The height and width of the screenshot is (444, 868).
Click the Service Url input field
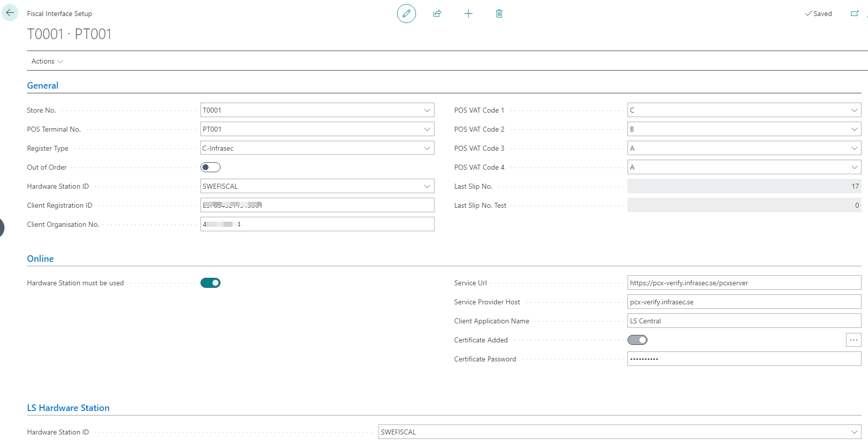(743, 283)
